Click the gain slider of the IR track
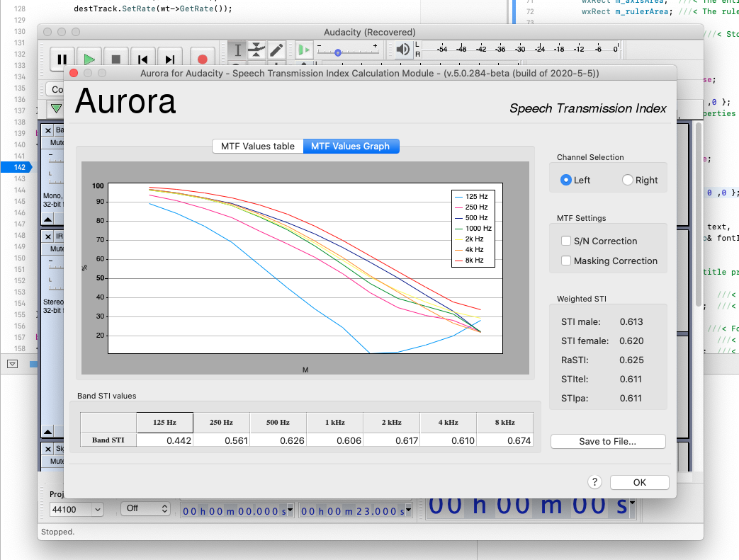Screen dimensions: 739x560 click(55, 265)
